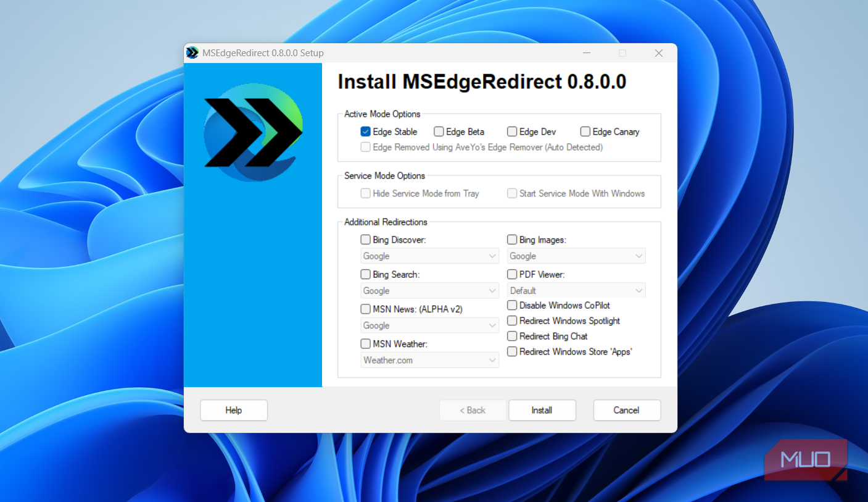Click the Help button
868x502 pixels.
point(234,410)
